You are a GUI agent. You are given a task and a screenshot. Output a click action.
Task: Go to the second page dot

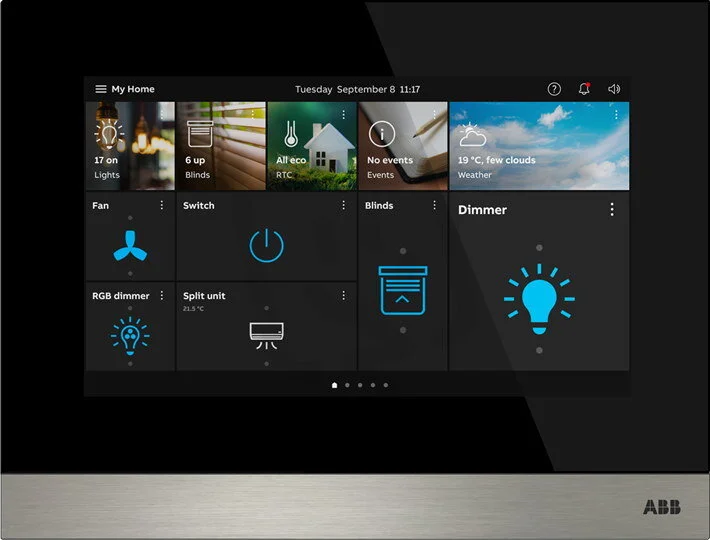click(347, 385)
